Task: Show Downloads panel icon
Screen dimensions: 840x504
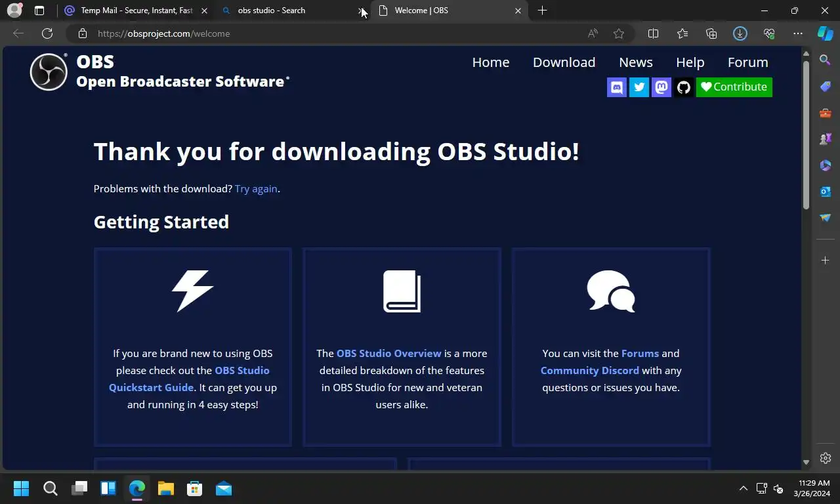Action: tap(740, 33)
